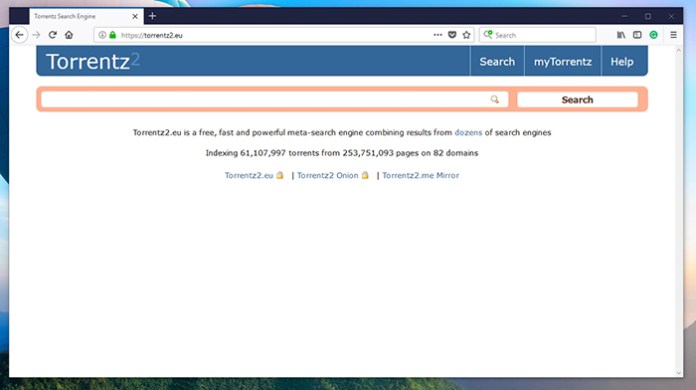
Task: Open the Help menu item
Action: pyautogui.click(x=622, y=62)
